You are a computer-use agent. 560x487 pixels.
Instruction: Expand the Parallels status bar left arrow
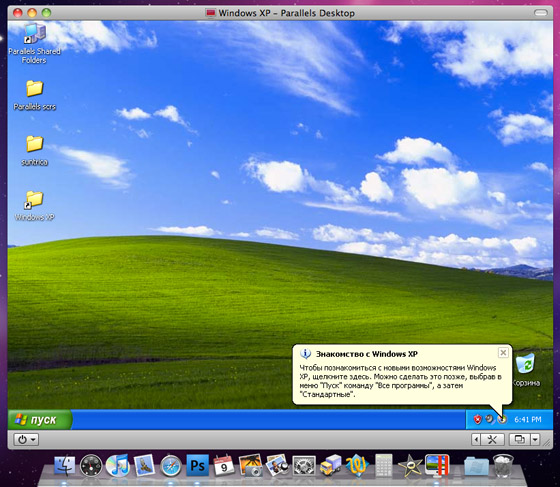coord(476,440)
